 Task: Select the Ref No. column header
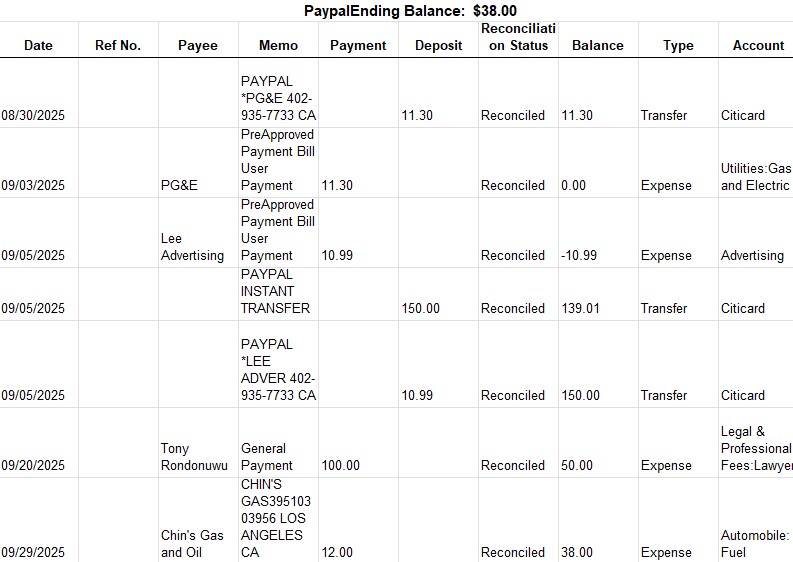(x=118, y=45)
